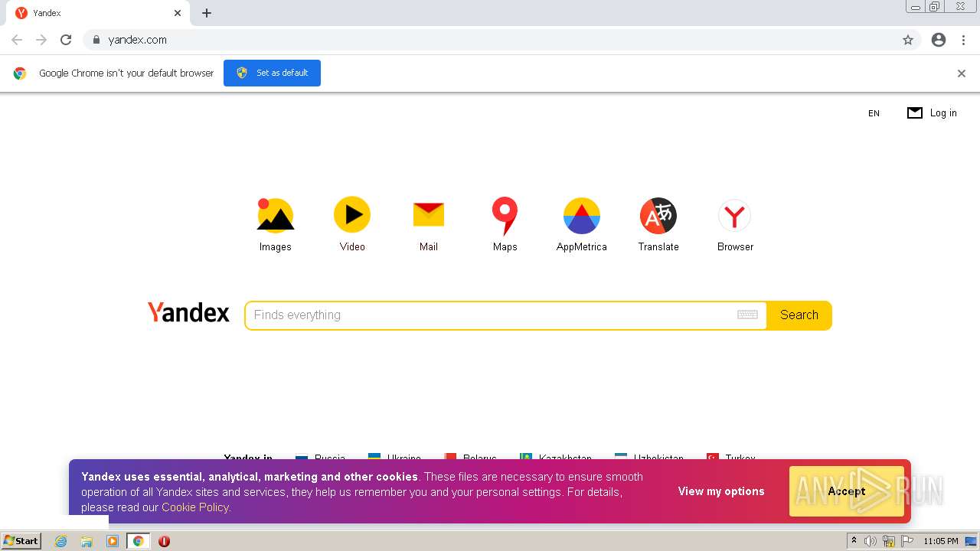
Task: Open a new tab with plus button
Action: click(207, 13)
